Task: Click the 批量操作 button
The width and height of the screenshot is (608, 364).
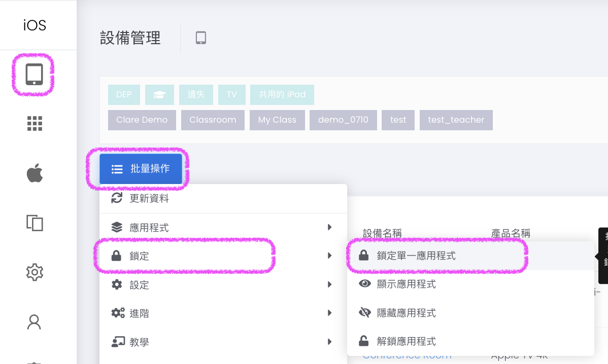Action: pyautogui.click(x=141, y=169)
